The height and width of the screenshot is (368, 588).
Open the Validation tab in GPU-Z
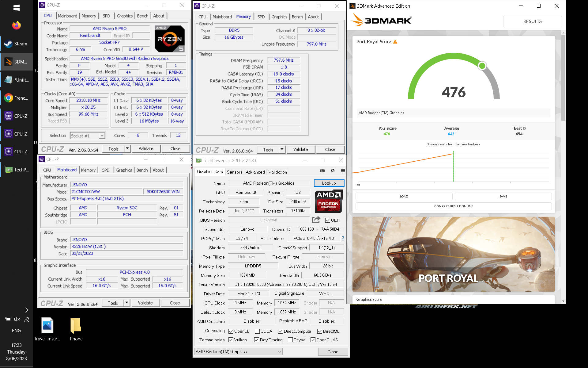pos(278,172)
